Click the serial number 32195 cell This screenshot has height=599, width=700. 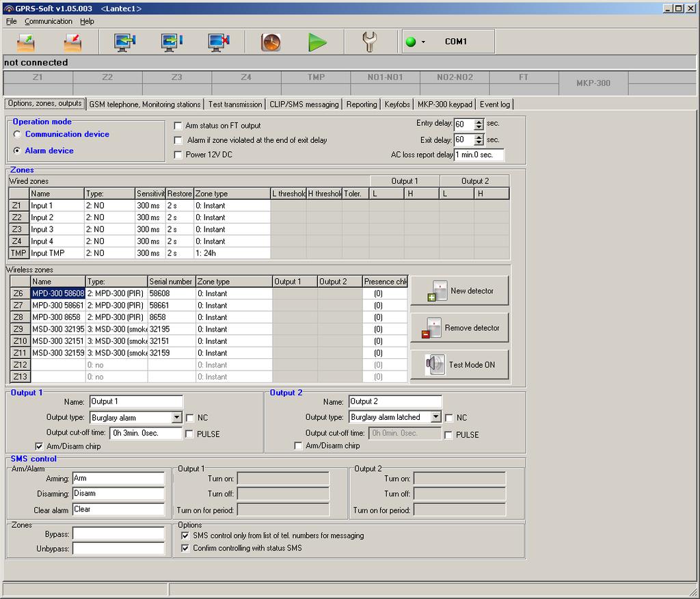tap(172, 329)
